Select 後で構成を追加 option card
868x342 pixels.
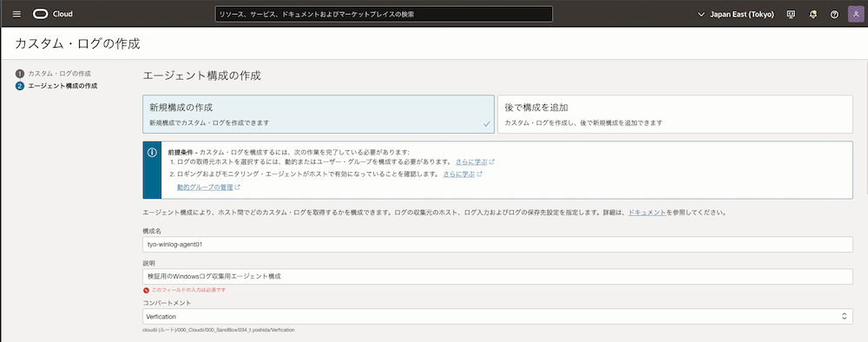[674, 114]
